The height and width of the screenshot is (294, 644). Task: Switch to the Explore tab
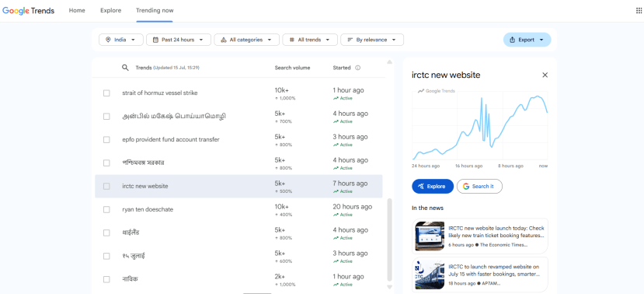click(x=111, y=11)
